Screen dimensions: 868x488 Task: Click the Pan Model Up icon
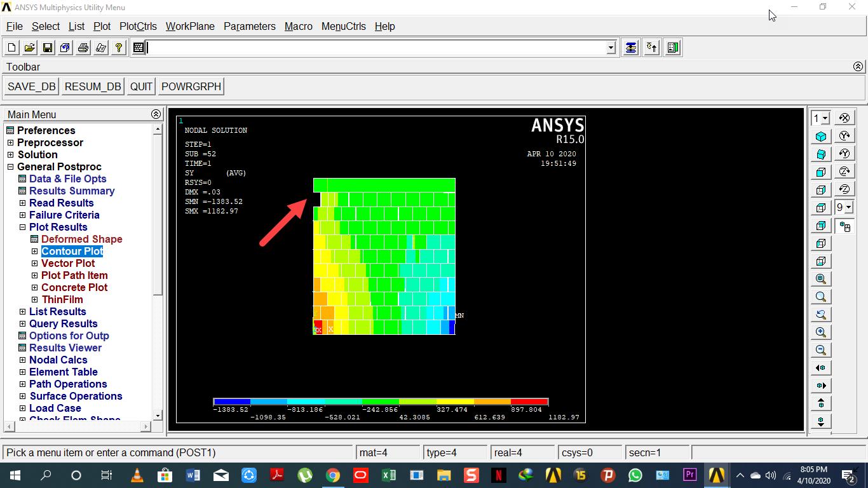point(821,403)
